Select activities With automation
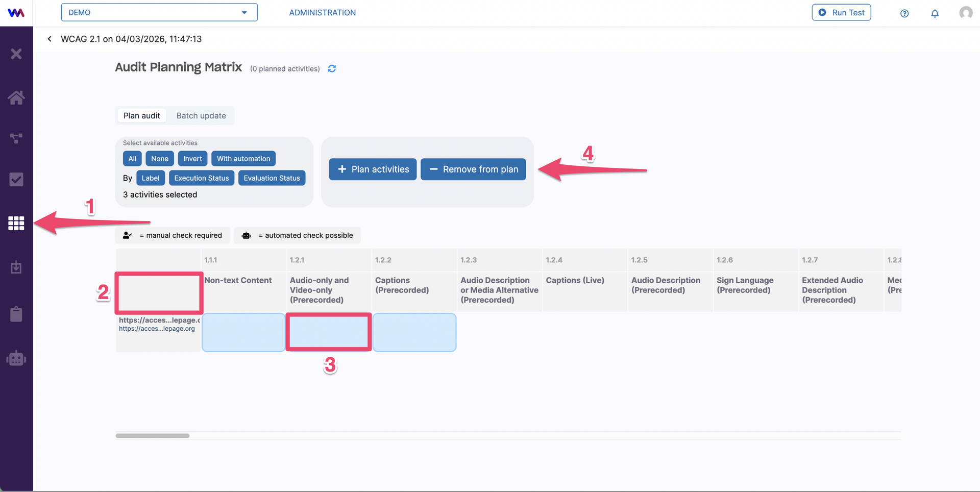This screenshot has height=492, width=980. coord(243,159)
